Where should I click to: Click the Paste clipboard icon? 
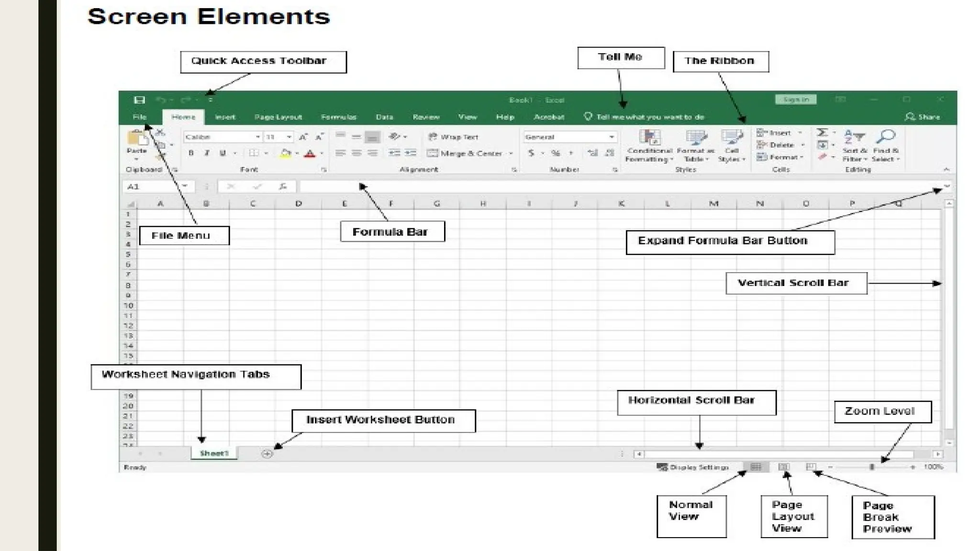click(137, 138)
